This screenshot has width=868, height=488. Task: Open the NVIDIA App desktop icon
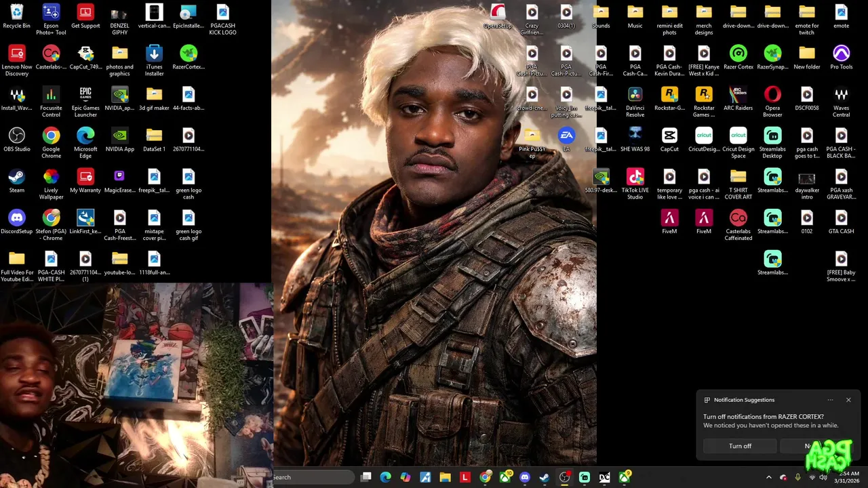(119, 140)
